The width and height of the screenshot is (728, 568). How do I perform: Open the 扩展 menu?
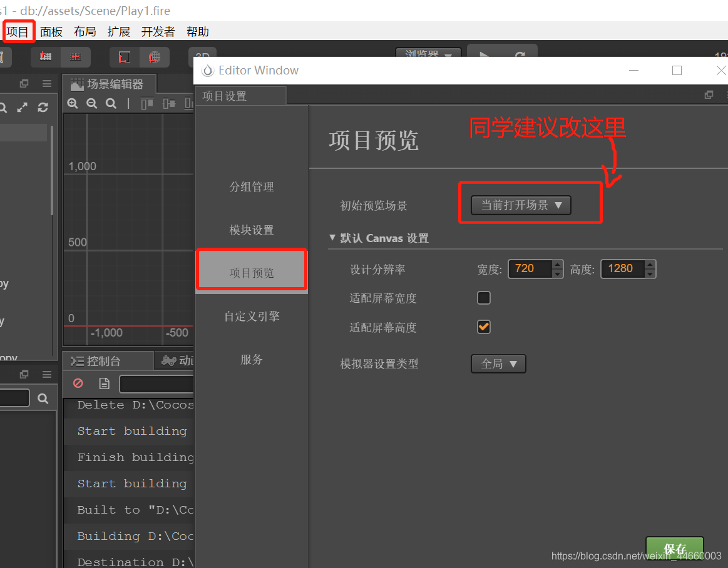click(x=119, y=31)
